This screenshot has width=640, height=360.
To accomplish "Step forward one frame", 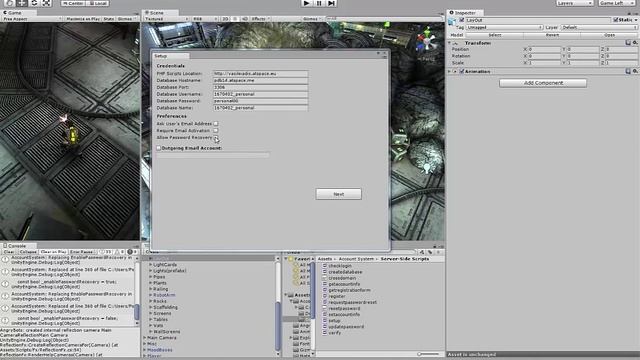I will click(x=331, y=3).
